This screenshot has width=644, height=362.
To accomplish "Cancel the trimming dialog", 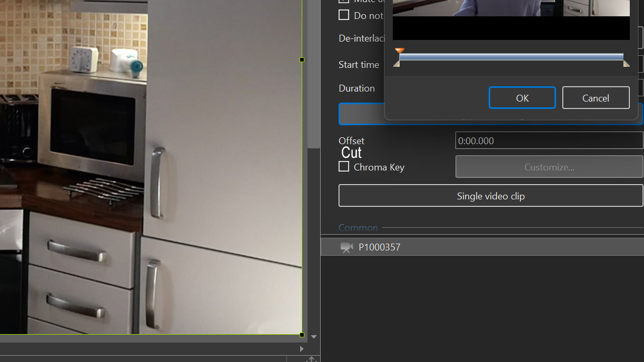I will (596, 98).
